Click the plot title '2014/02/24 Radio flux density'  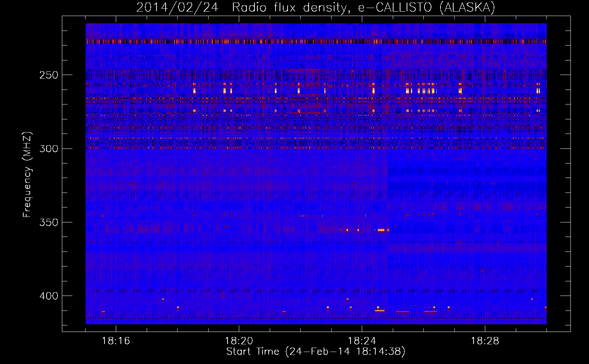(x=316, y=8)
